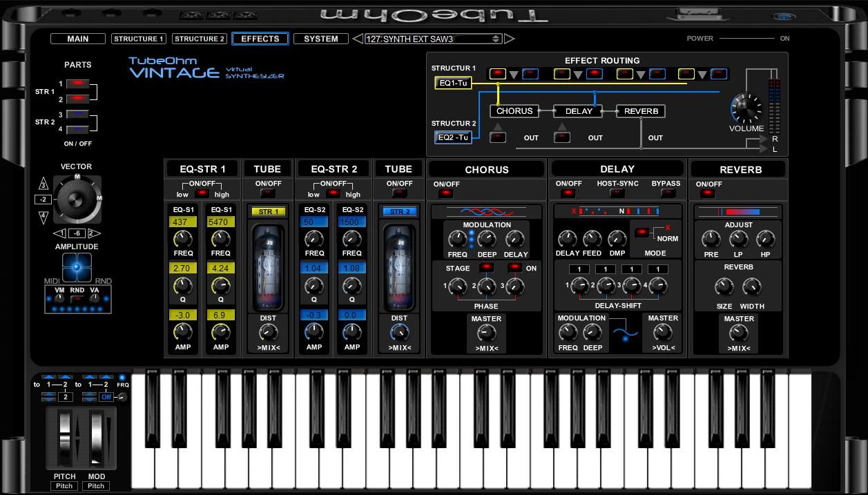
Task: Click the large Vector joystick knob
Action: point(76,200)
